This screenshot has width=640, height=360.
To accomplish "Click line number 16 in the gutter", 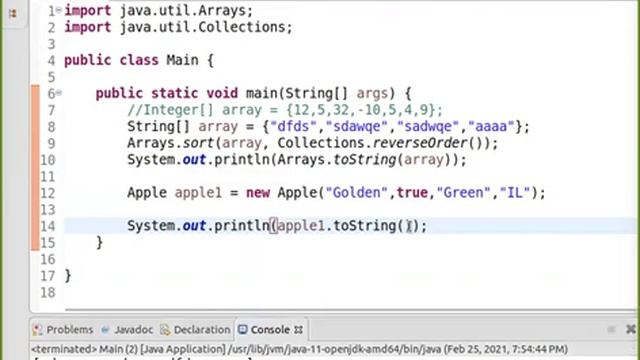I will click(48, 260).
